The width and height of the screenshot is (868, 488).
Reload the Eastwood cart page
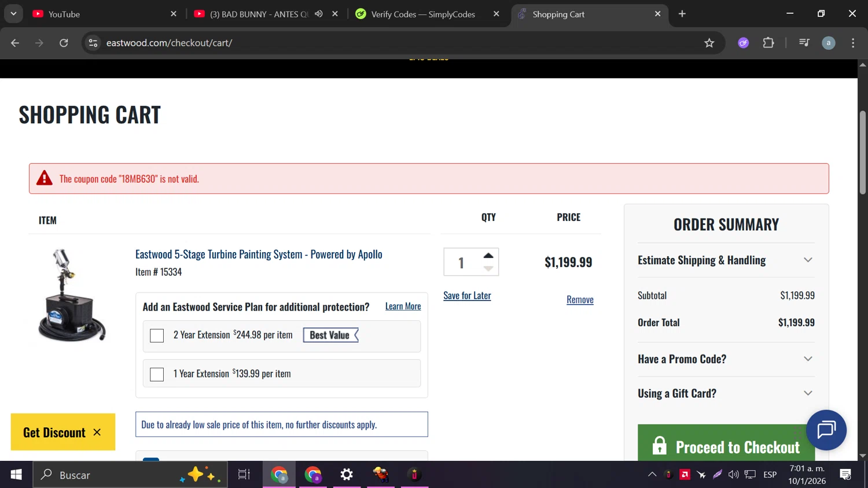64,43
